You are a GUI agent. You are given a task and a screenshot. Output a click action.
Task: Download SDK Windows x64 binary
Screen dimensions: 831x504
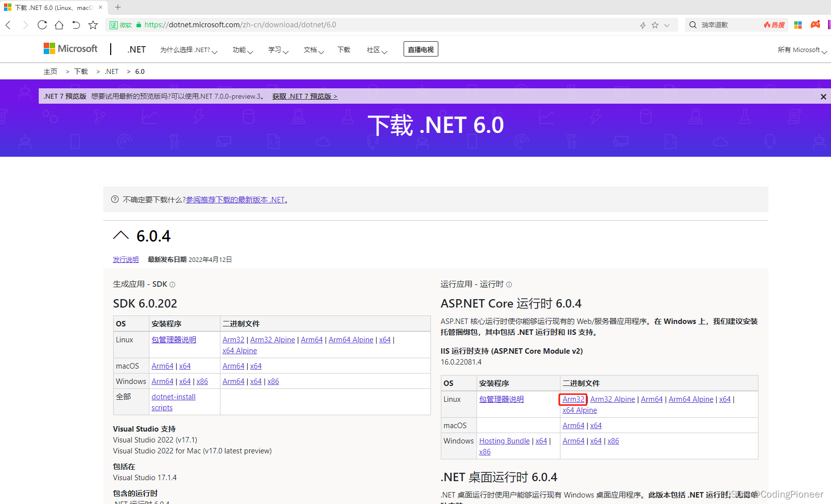[256, 381]
